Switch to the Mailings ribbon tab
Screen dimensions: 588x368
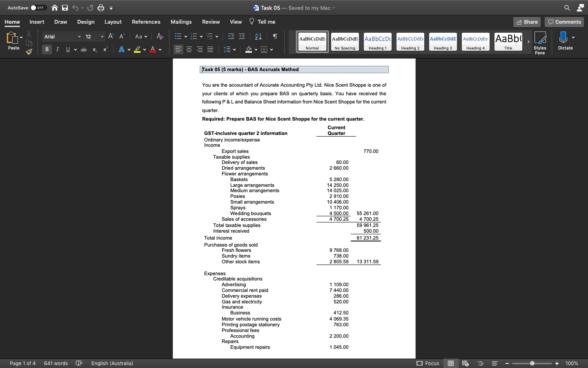181,22
